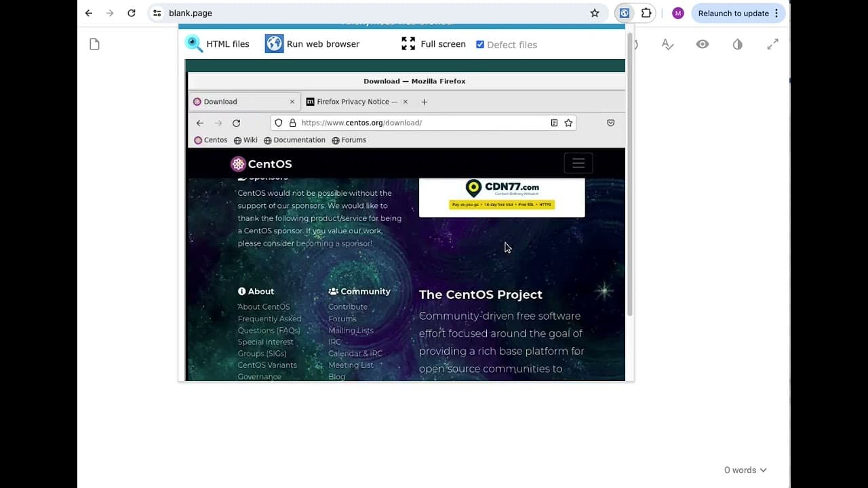This screenshot has height=488, width=868.
Task: Open Chrome's extensions puzzle icon
Action: tap(646, 13)
